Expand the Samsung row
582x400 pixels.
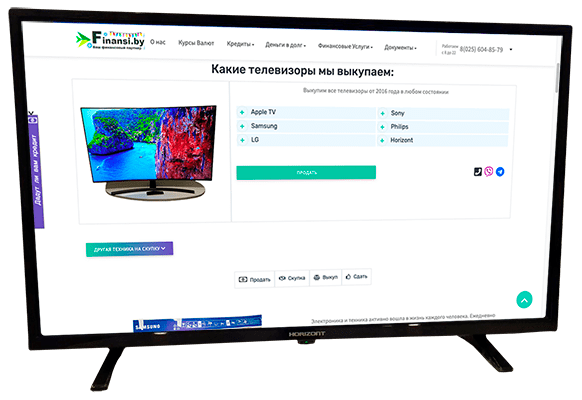(x=306, y=126)
